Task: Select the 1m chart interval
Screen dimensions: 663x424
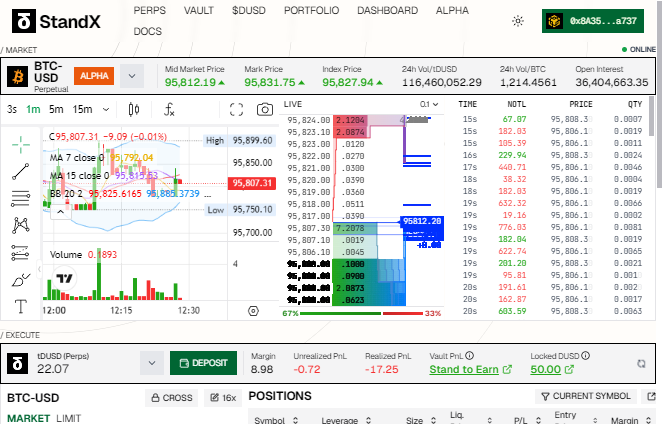Action: 33,109
